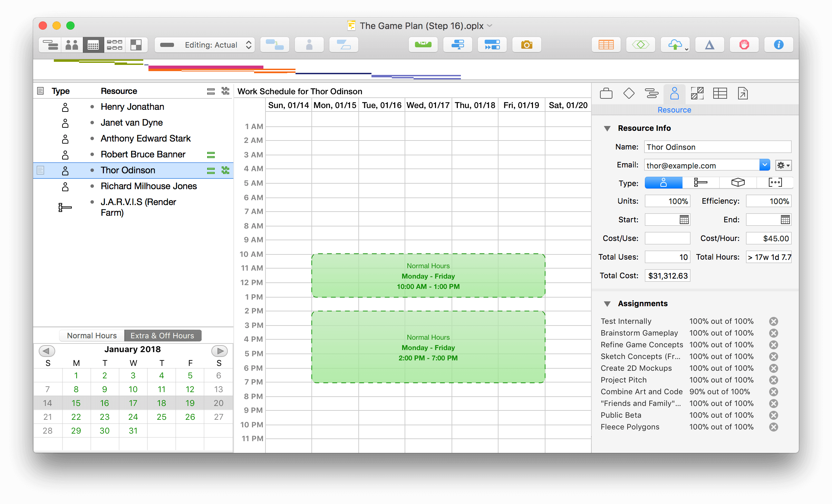Open the document title dropdown chevron
The width and height of the screenshot is (832, 504).
pyautogui.click(x=490, y=26)
